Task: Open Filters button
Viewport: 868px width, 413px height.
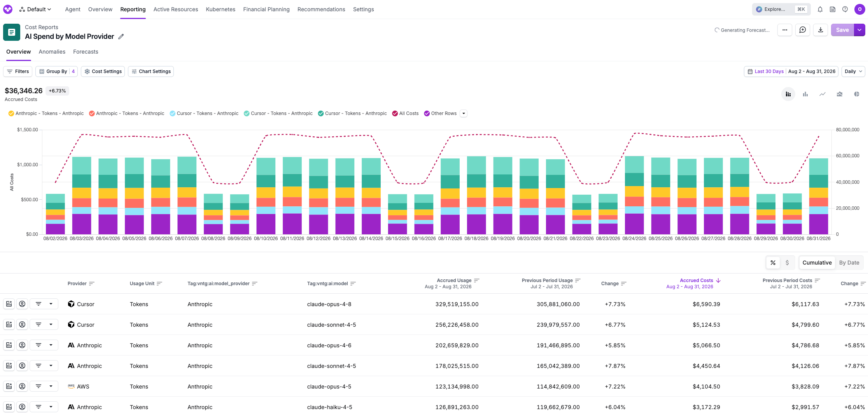Action: (x=18, y=71)
